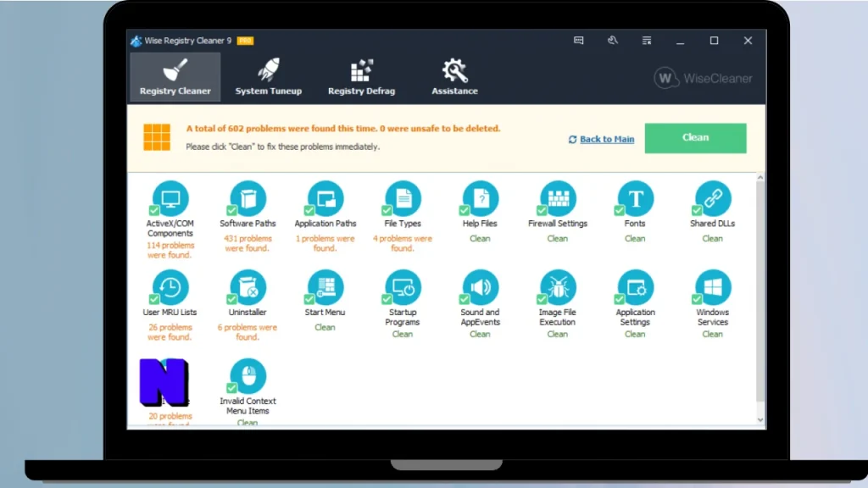Click the green Clean button

[695, 138]
